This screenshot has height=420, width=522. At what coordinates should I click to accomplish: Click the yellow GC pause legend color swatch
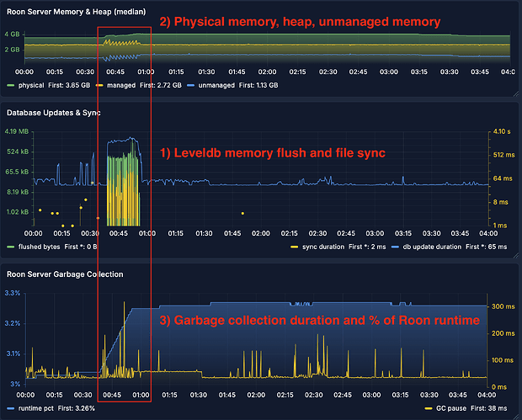coord(429,408)
